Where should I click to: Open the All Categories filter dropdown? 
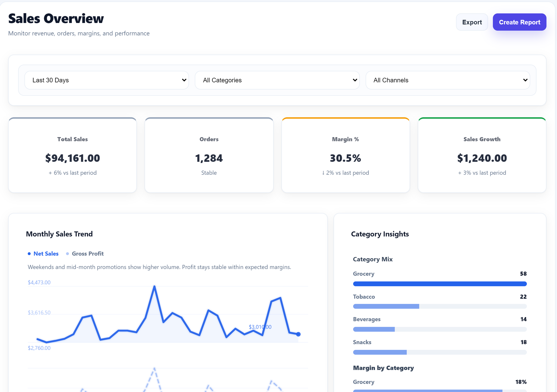point(277,80)
